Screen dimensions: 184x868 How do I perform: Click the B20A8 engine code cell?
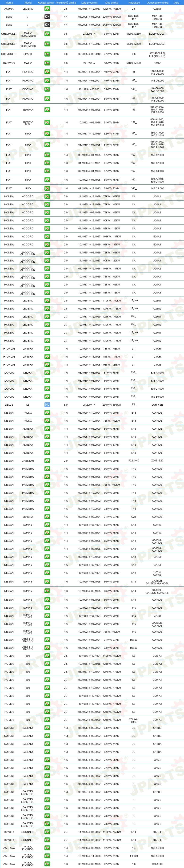157,245
